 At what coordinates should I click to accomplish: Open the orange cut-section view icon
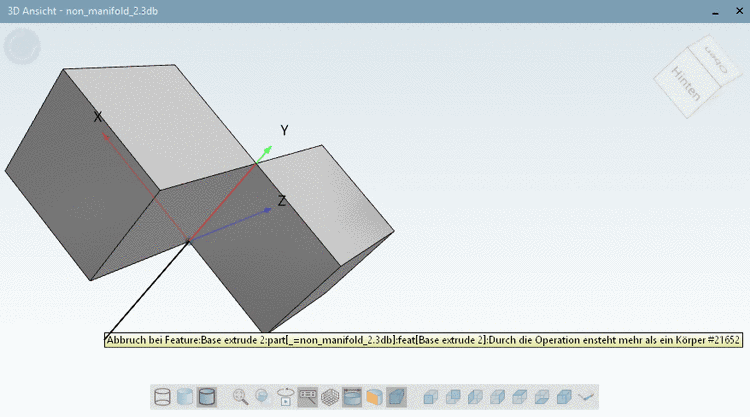point(374,397)
